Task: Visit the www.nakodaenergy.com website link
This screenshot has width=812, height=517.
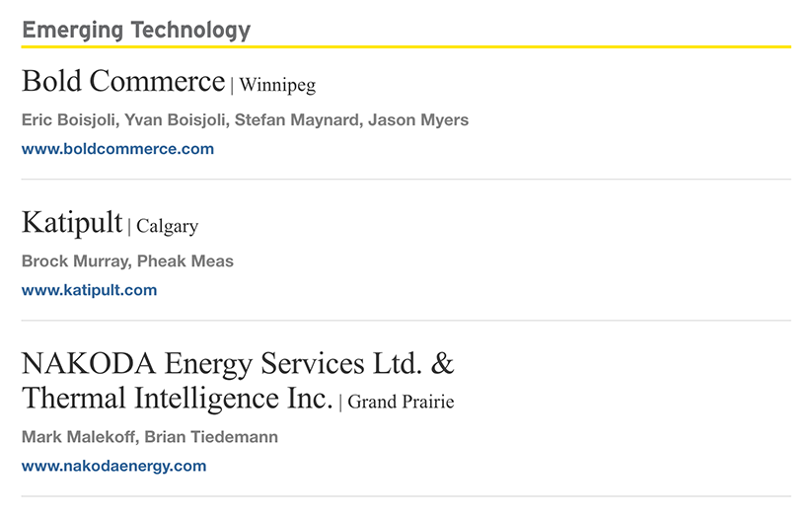Action: 113,467
